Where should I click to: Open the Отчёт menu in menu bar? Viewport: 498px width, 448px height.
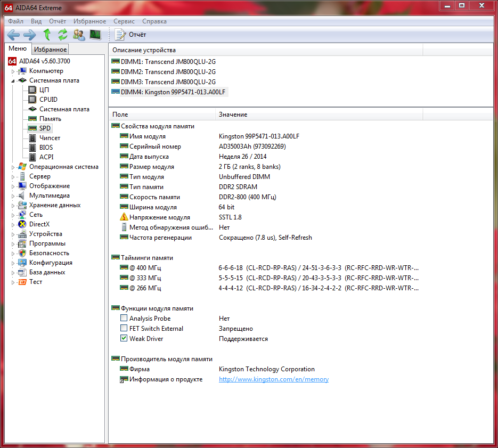58,21
